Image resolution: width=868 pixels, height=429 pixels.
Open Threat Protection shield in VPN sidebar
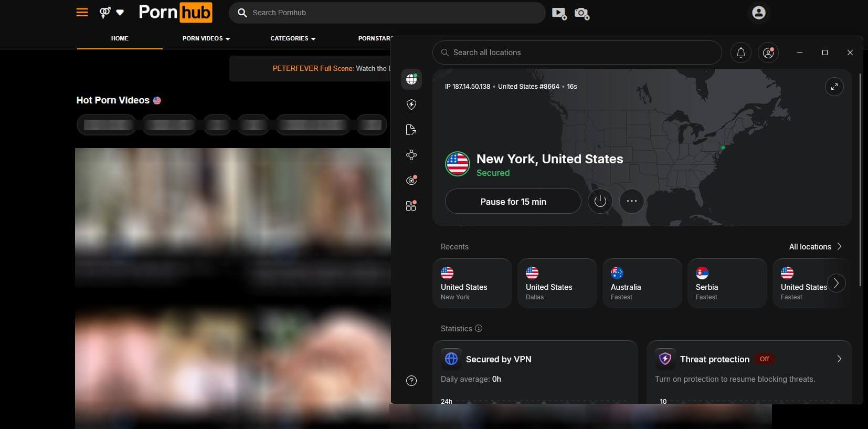411,104
